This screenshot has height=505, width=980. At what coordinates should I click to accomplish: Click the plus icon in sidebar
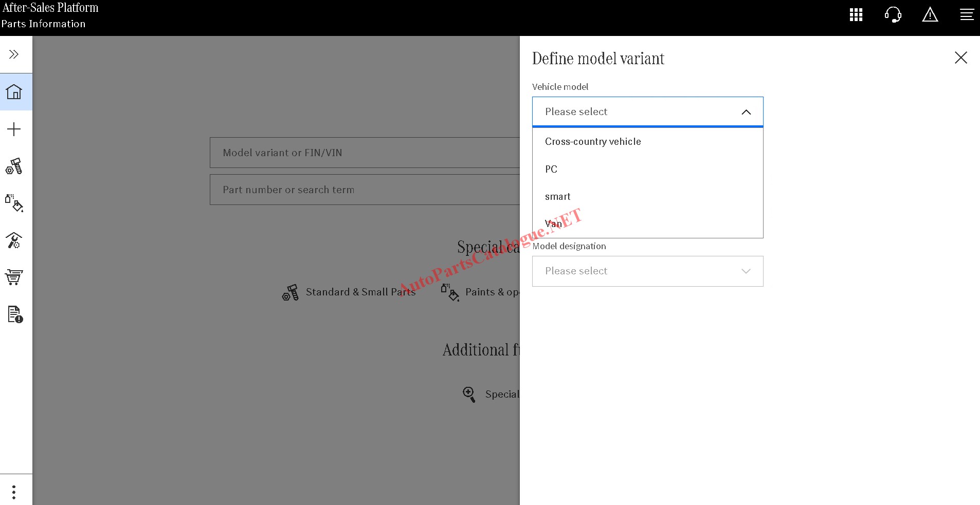pyautogui.click(x=14, y=129)
